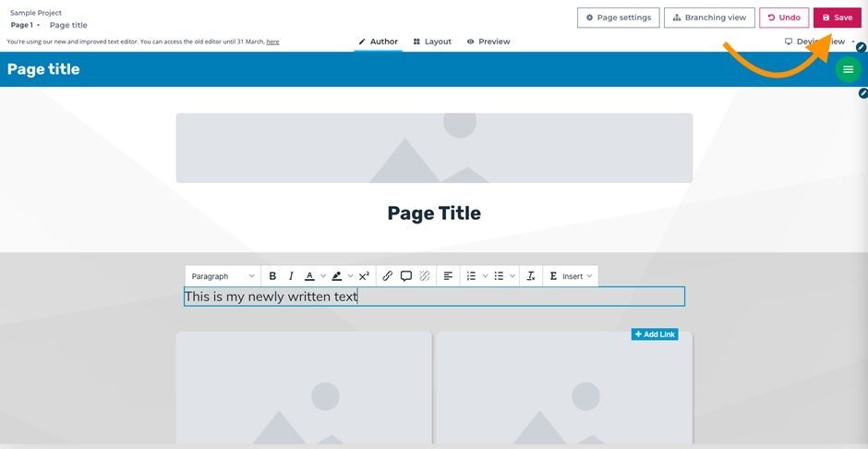
Task: Open the Insert dropdown
Action: click(571, 276)
